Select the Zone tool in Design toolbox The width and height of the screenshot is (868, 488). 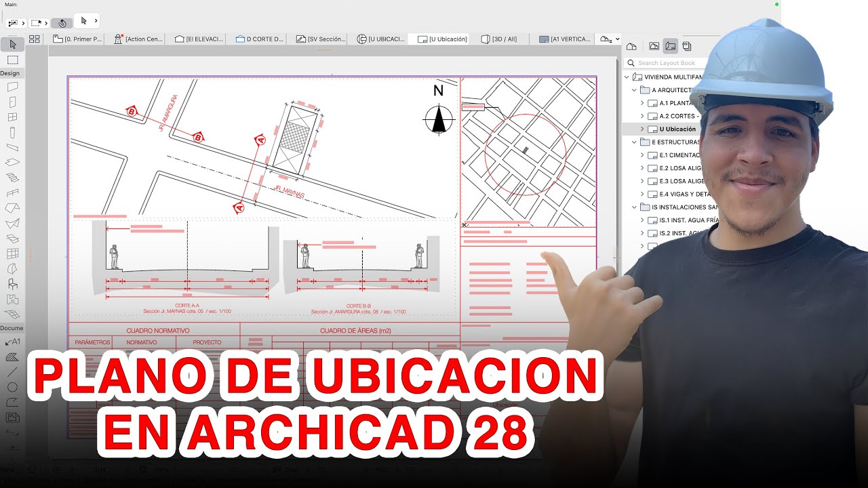(x=12, y=299)
